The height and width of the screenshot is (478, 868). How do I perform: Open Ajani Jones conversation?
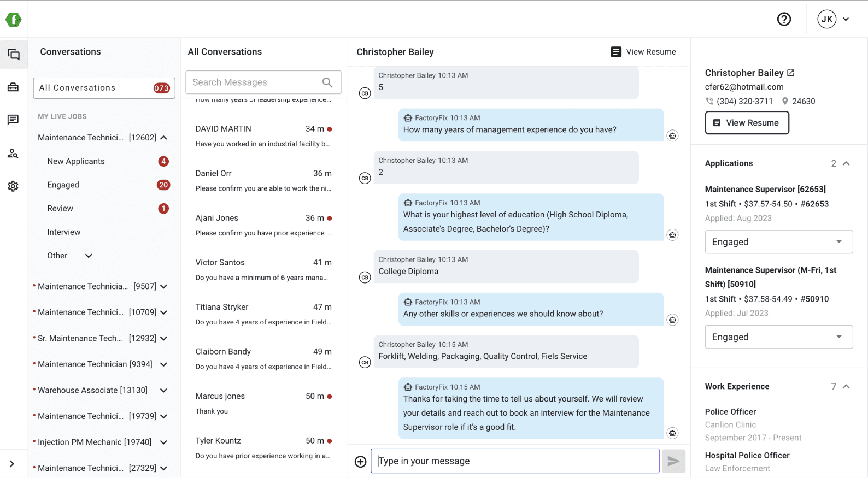coord(263,225)
